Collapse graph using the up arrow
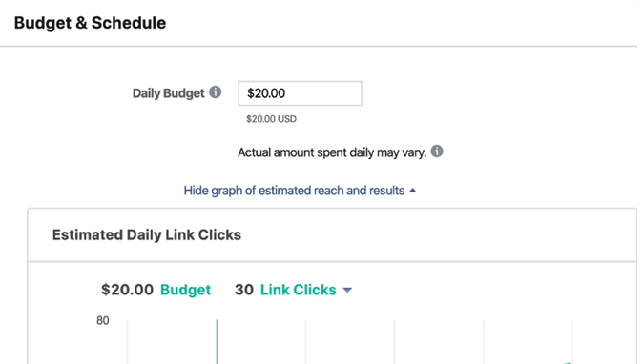The image size is (643, 364). coord(412,191)
